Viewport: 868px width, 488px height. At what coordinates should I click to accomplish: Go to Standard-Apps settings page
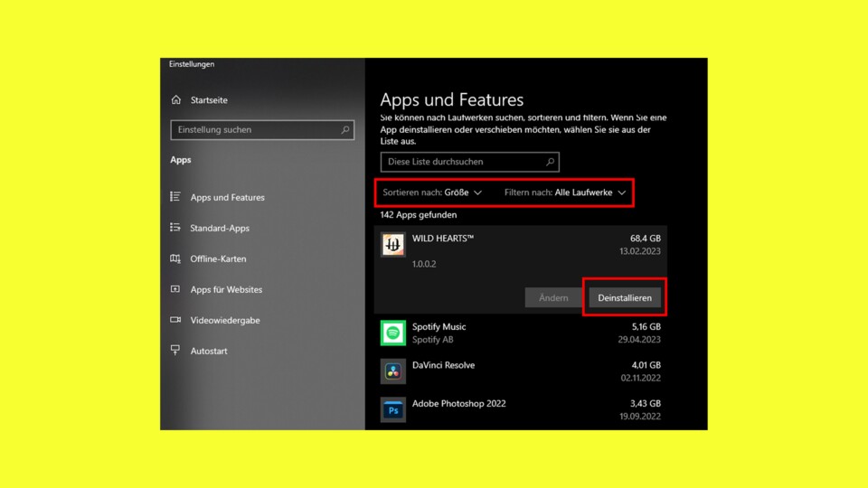(x=220, y=229)
